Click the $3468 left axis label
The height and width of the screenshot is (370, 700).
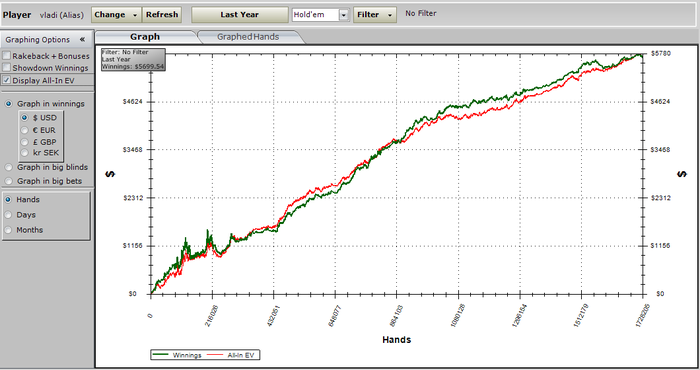[x=133, y=150]
